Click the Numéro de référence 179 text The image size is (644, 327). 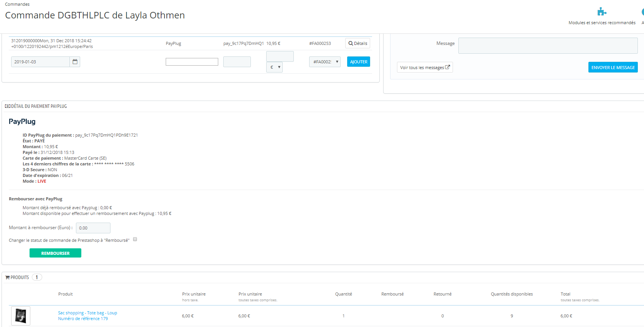(83, 319)
